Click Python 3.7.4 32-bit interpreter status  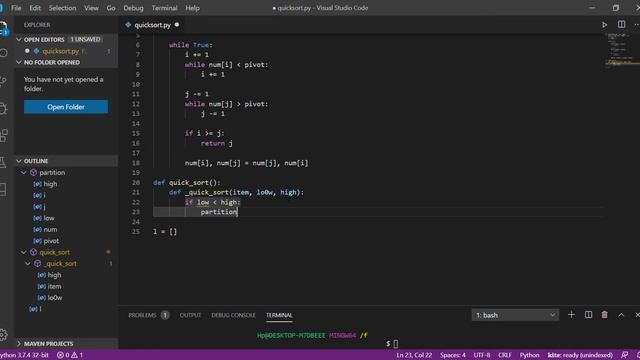[x=24, y=355]
